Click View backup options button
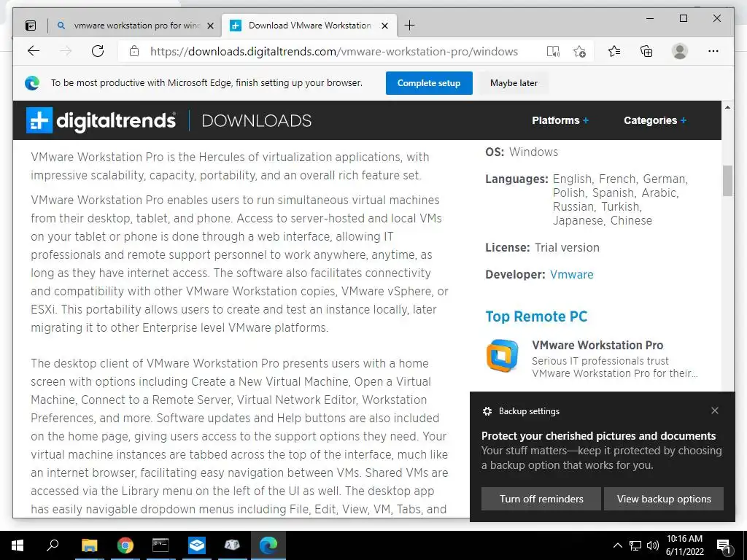 [x=664, y=499]
